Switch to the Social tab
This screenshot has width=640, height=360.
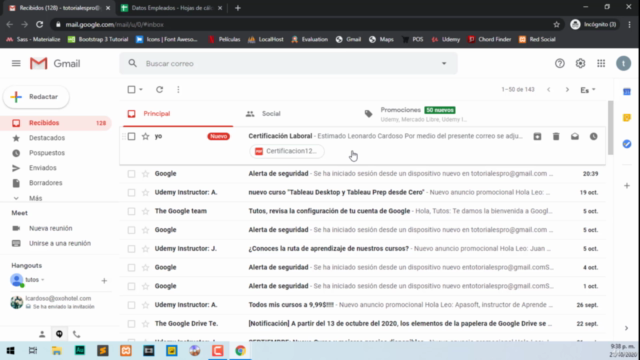298,114
